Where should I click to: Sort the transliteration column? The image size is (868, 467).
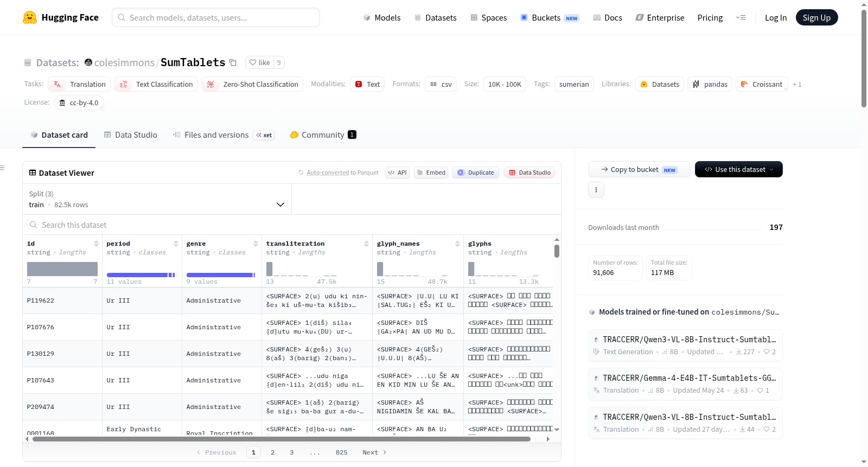coord(366,244)
